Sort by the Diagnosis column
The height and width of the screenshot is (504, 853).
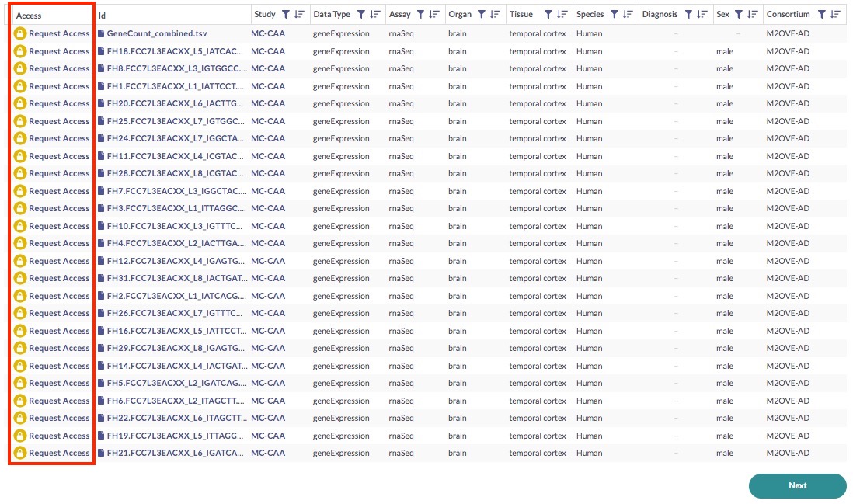pos(702,15)
